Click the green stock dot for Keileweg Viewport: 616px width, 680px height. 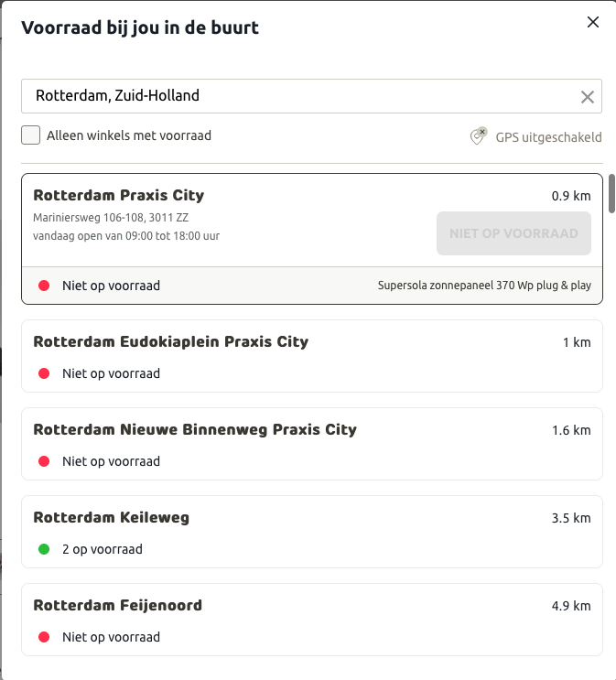coord(43,549)
